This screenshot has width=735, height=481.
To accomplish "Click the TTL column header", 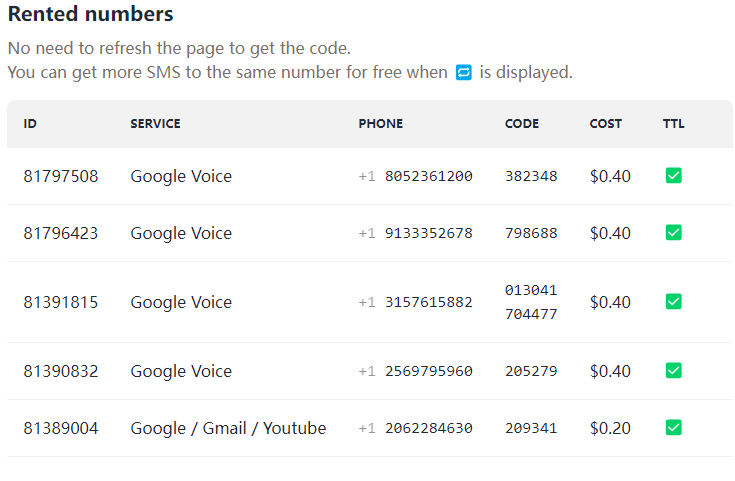I will [x=673, y=124].
